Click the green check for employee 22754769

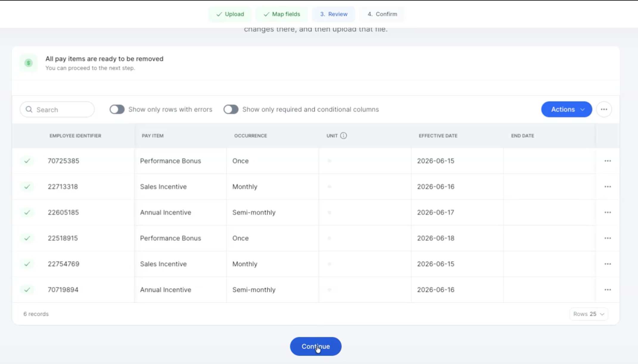(27, 264)
